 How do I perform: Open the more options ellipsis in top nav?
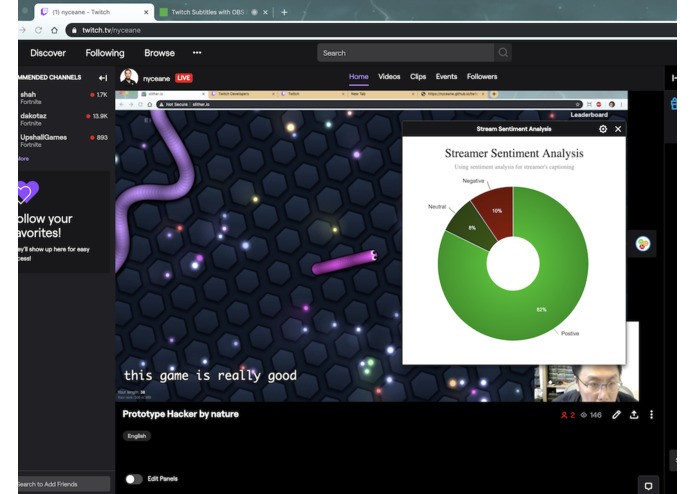[197, 52]
